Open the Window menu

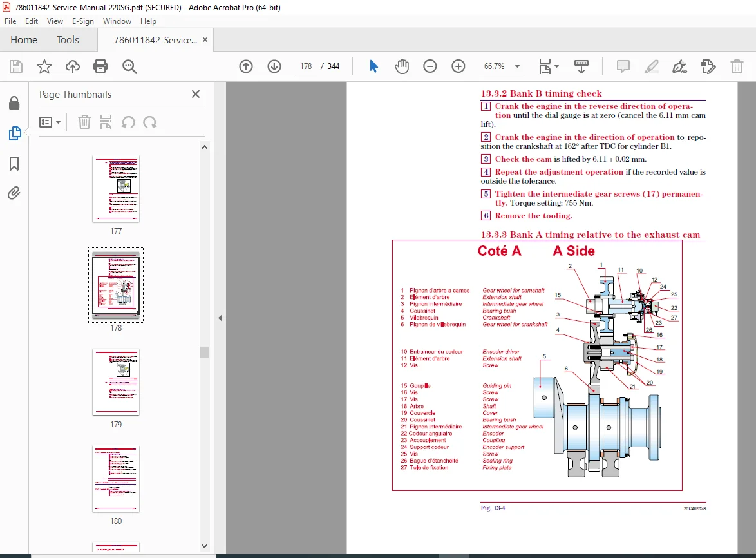click(x=117, y=21)
